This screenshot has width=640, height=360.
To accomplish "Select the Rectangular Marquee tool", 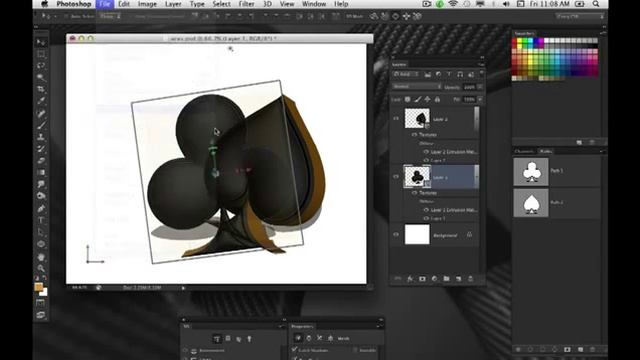I will pyautogui.click(x=41, y=54).
